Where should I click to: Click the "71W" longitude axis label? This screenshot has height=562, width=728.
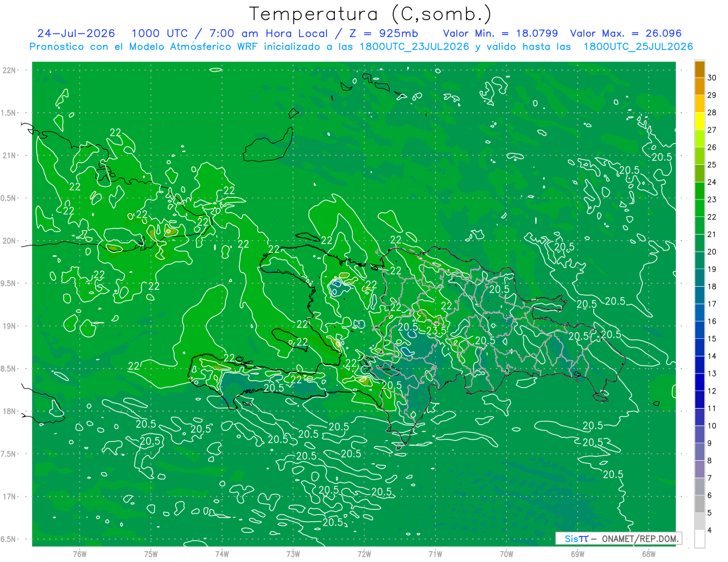[x=435, y=553]
